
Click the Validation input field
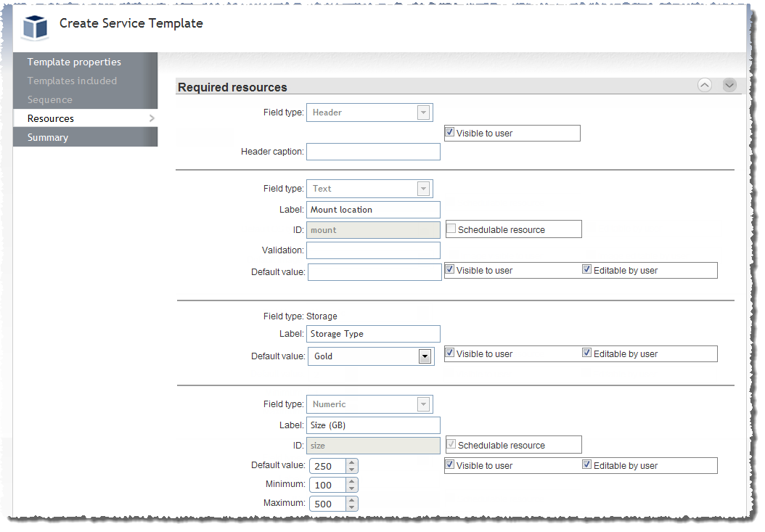coord(373,250)
